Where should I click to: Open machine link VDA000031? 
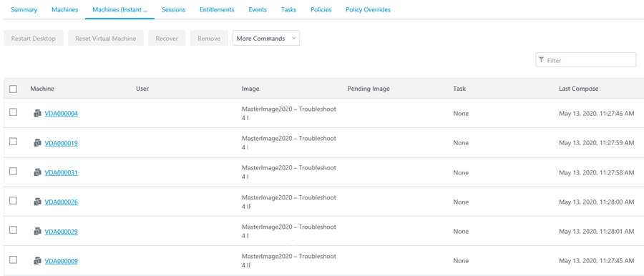(62, 173)
